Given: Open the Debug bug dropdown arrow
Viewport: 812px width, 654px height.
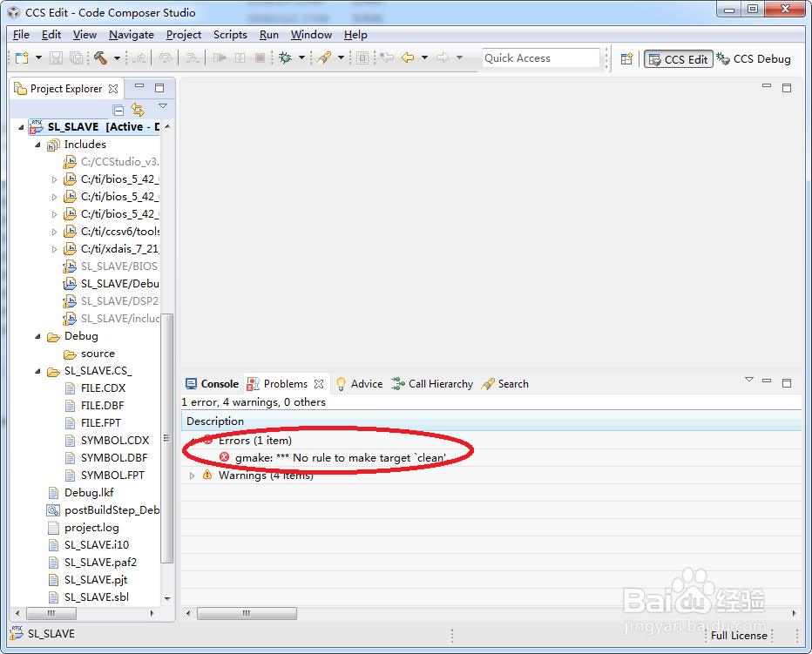Looking at the screenshot, I should (x=301, y=57).
